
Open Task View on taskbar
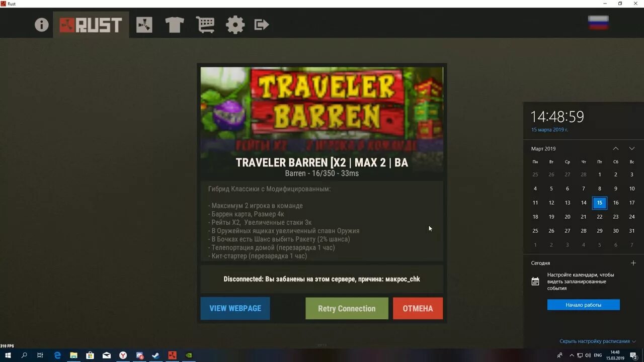pos(40,355)
